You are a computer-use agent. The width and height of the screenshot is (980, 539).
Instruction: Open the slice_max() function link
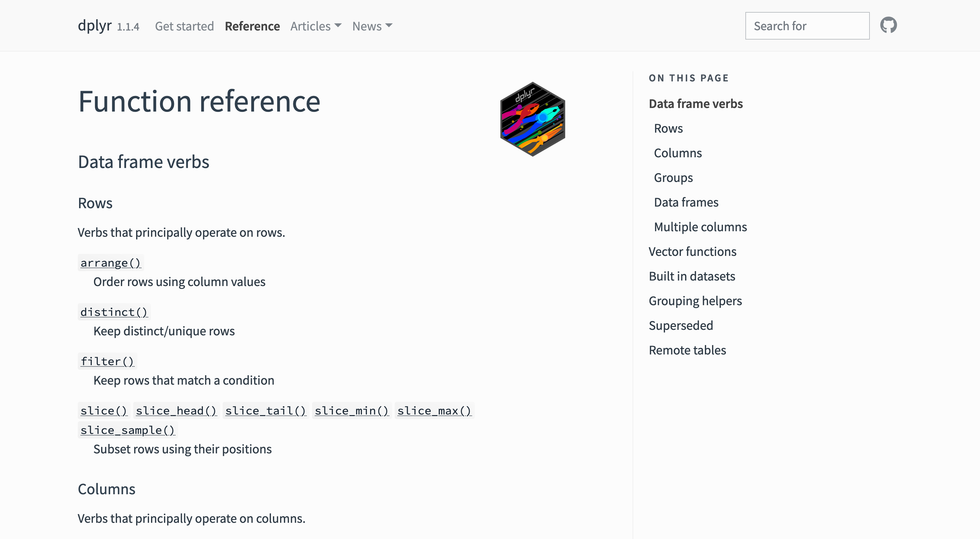[x=435, y=410]
